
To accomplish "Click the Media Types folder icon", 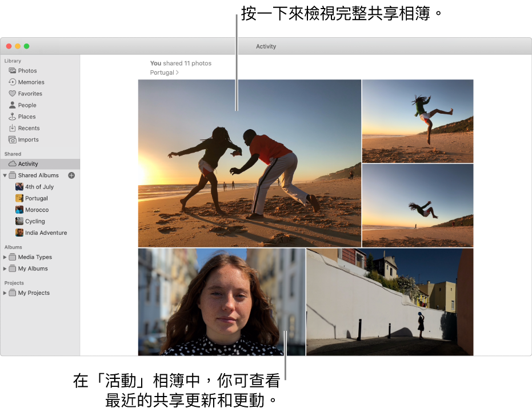I will [13, 257].
